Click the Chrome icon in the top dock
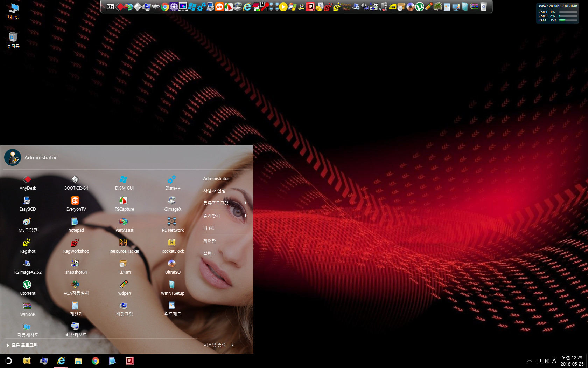The image size is (588, 368). pos(164,7)
